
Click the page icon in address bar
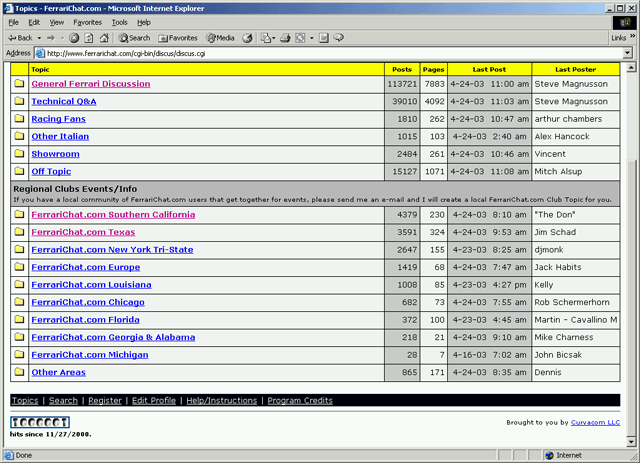pos(40,53)
